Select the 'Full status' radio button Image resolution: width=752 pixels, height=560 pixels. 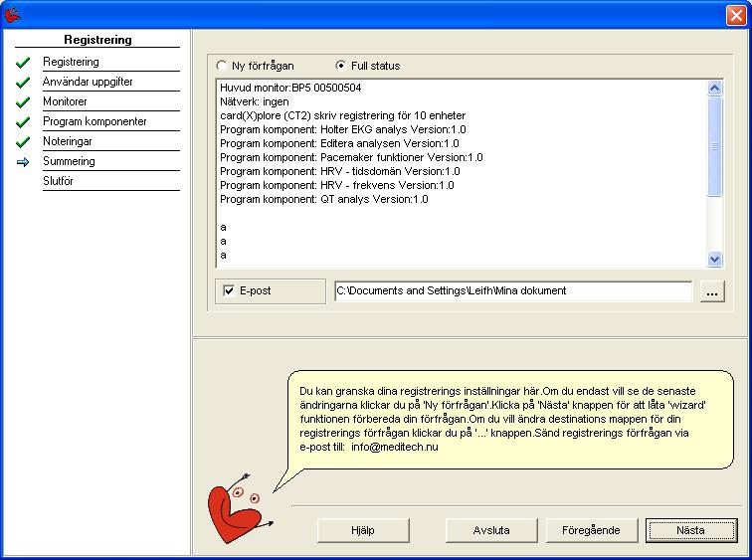click(x=340, y=66)
